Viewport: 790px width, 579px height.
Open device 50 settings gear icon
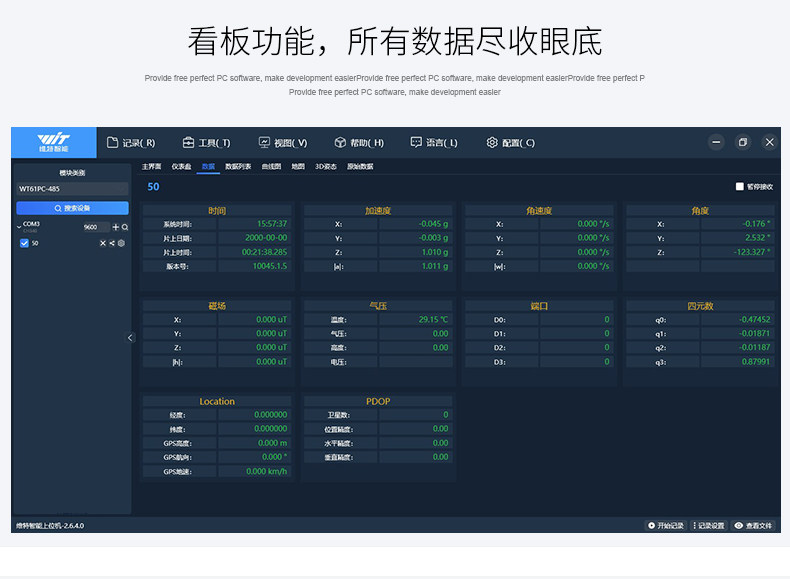pyautogui.click(x=121, y=243)
